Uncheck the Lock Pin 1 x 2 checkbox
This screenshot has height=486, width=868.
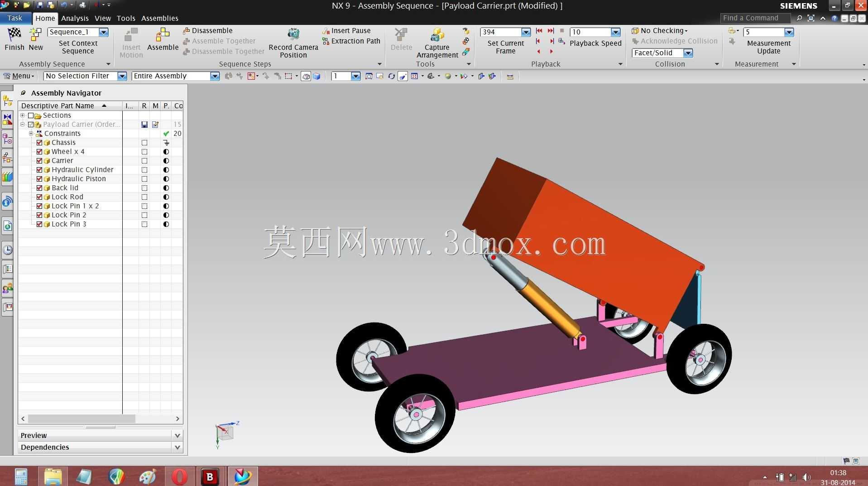39,206
